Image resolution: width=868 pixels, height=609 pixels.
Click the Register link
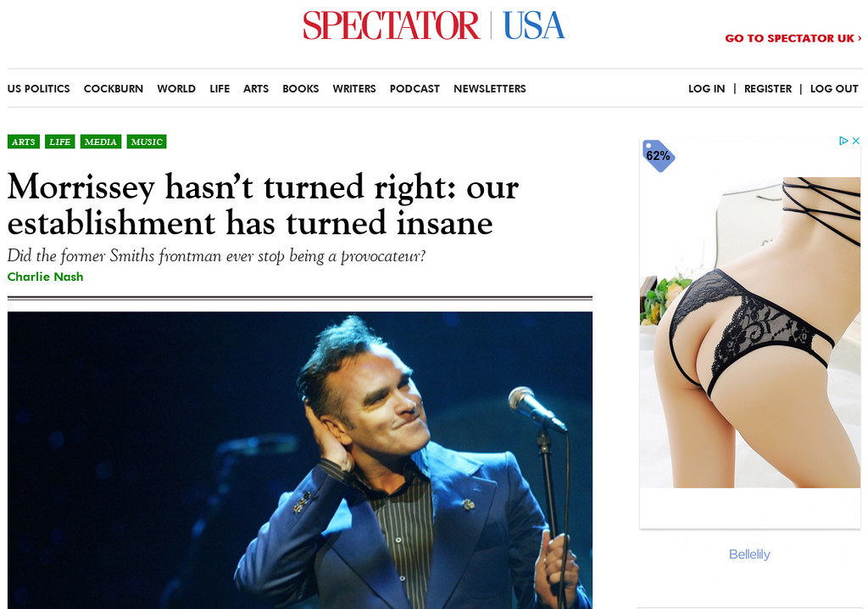(768, 89)
